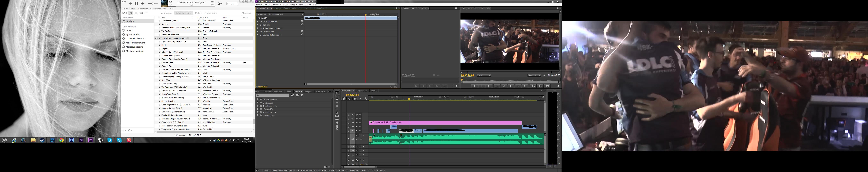Click iTunes song progress bar

pos(191,7)
